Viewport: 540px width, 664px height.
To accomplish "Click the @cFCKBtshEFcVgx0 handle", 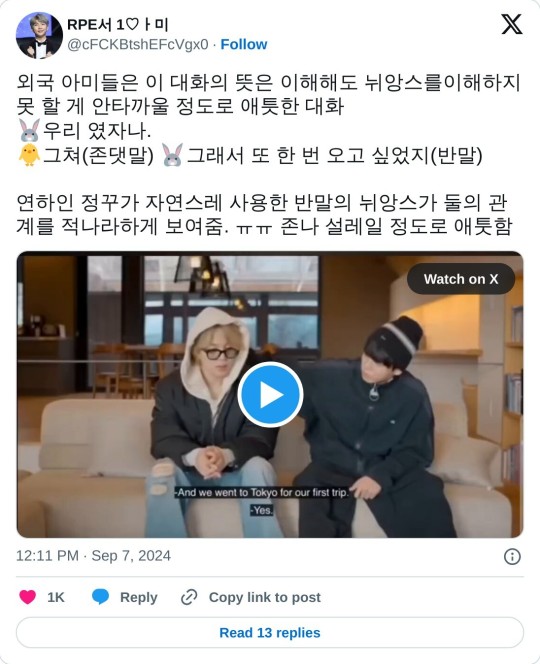I will coord(138,44).
